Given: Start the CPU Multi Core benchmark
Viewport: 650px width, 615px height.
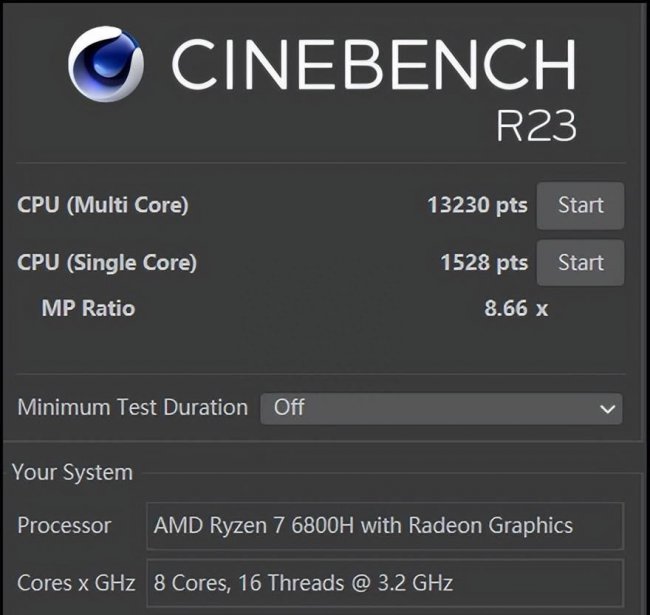Looking at the screenshot, I should [580, 206].
